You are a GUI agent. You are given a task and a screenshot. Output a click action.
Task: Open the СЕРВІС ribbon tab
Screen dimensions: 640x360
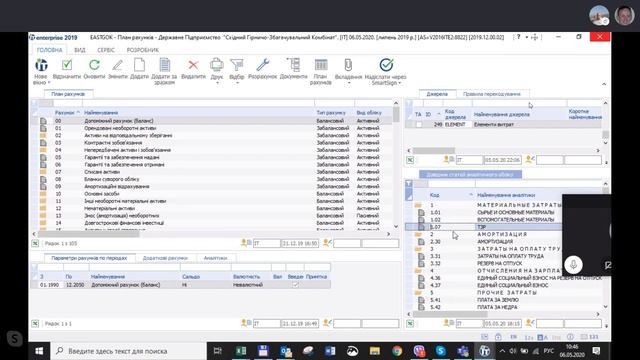tap(106, 50)
